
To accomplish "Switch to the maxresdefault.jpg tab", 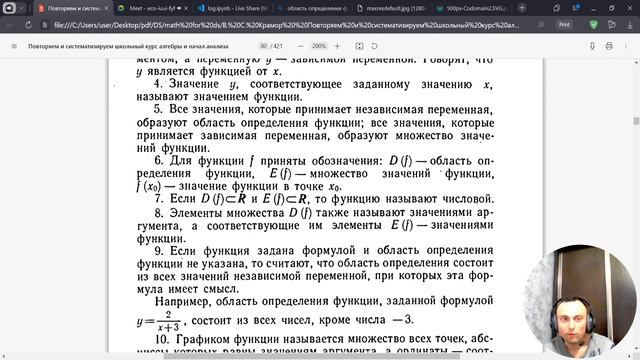I will (x=392, y=8).
